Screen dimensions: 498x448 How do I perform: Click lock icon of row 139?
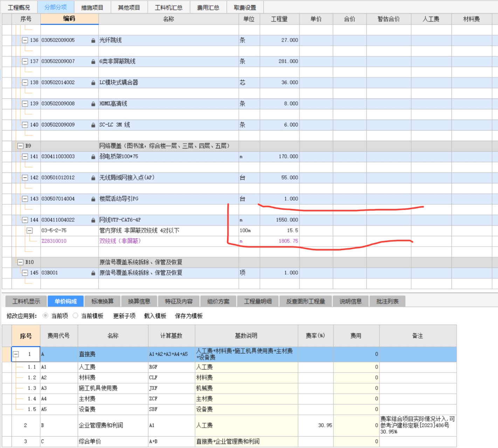(93, 104)
